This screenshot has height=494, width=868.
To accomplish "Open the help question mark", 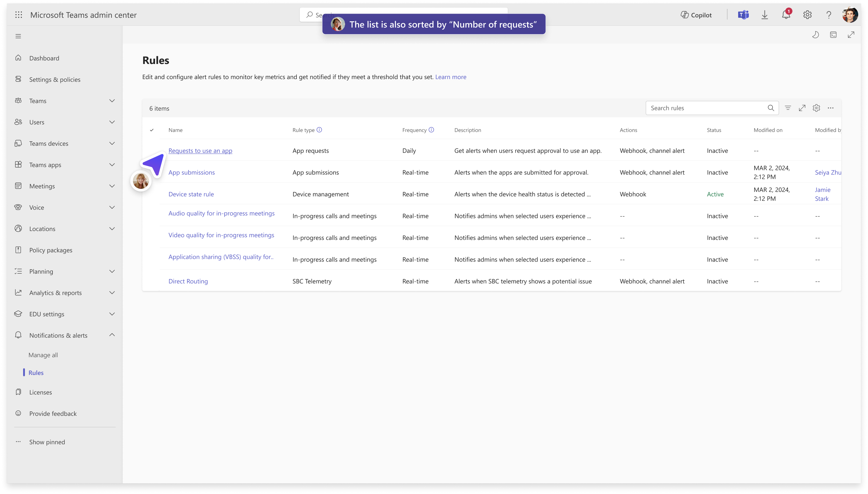I will [829, 15].
